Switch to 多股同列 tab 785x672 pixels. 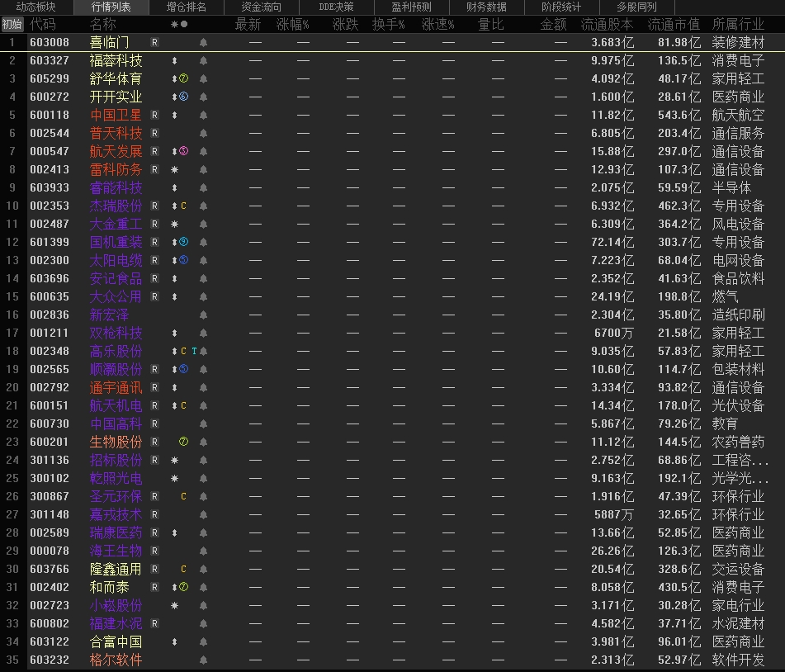click(x=636, y=7)
